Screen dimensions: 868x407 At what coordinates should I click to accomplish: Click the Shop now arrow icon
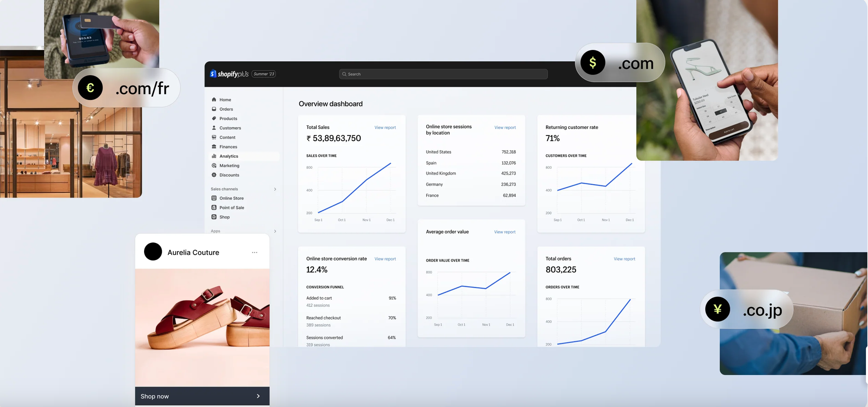[x=258, y=396]
